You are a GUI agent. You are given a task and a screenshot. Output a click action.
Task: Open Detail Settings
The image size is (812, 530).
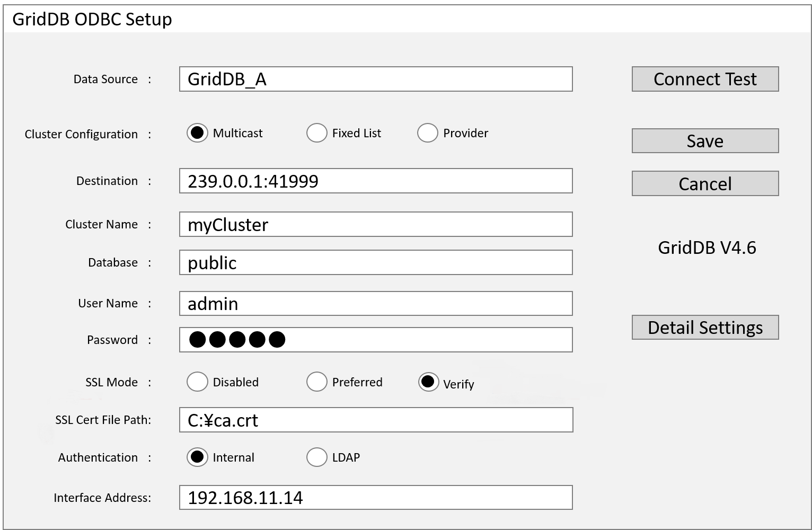705,328
